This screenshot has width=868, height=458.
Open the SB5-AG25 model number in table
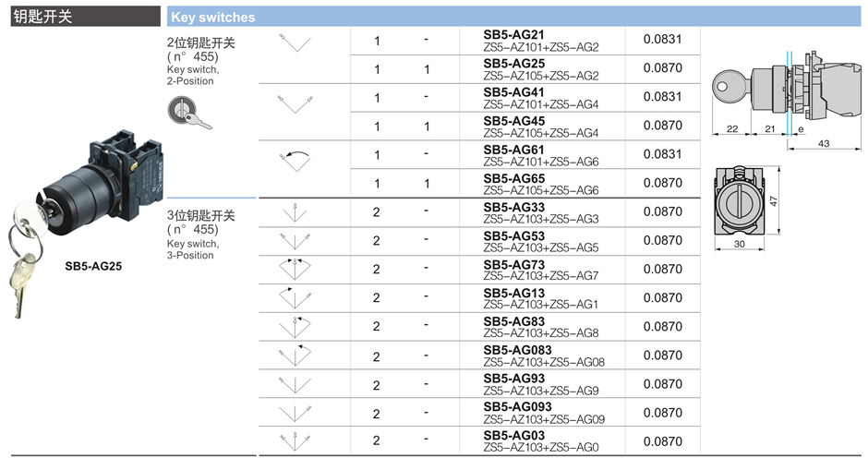pos(514,63)
